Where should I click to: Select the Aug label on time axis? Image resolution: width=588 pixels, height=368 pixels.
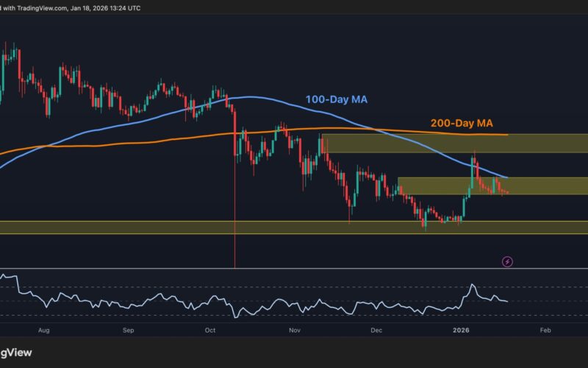coord(44,331)
